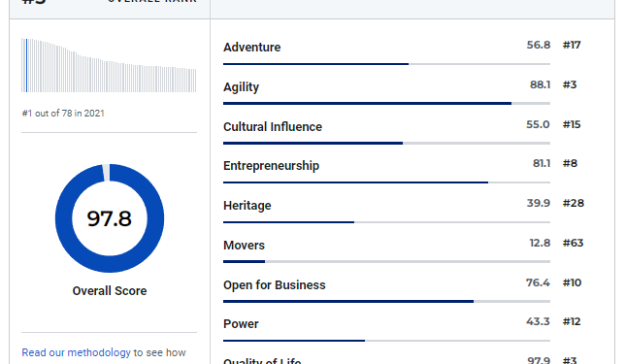Click the Quality of Life label
The height and width of the screenshot is (364, 625).
[x=262, y=361]
